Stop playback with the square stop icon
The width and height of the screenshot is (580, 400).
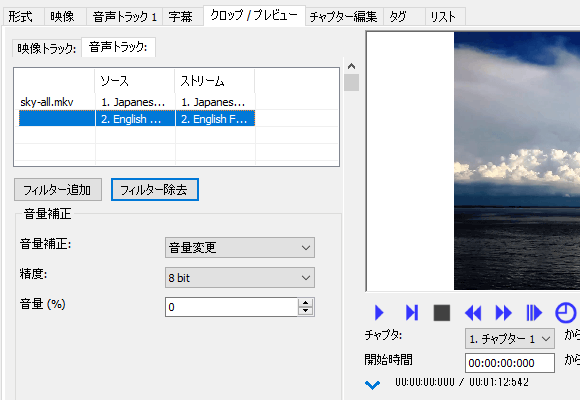click(442, 313)
